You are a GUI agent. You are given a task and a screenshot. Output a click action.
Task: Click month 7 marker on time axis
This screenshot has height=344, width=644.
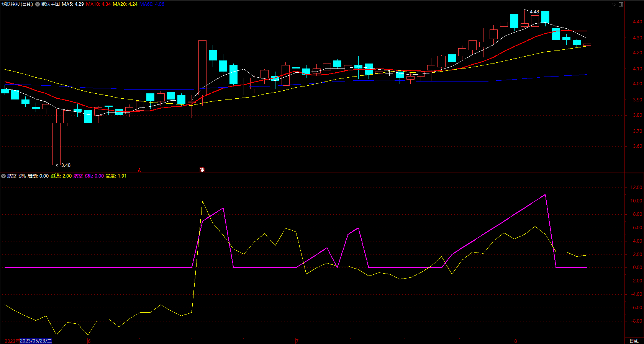[297, 341]
